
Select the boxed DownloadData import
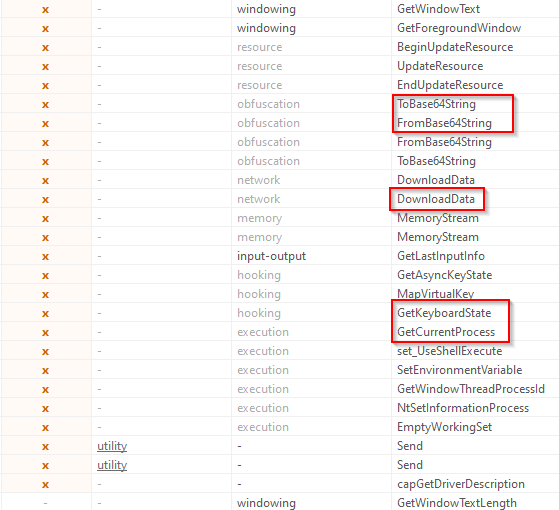tap(436, 199)
